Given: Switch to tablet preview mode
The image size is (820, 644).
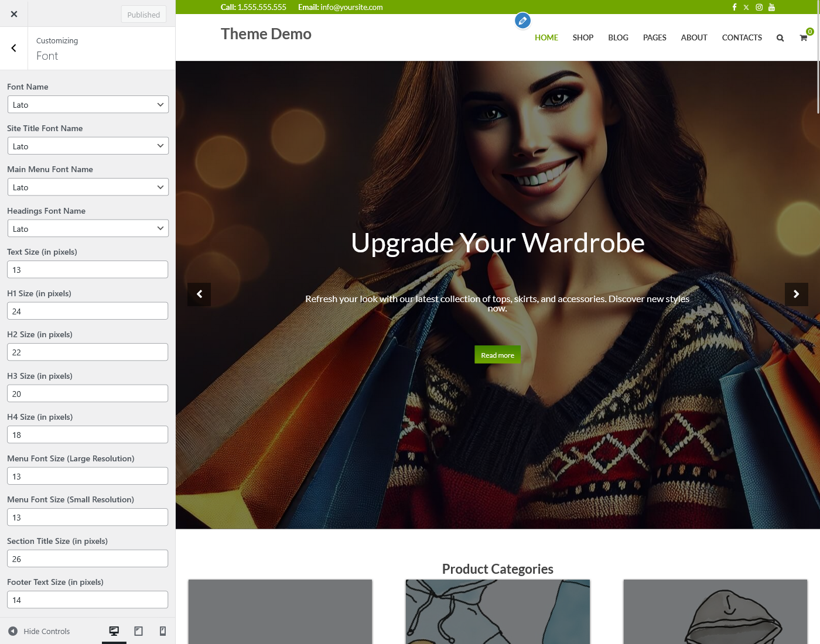Looking at the screenshot, I should point(139,631).
